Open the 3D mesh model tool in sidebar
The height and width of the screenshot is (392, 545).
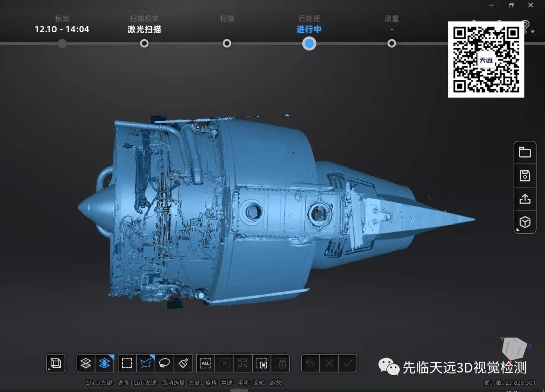pyautogui.click(x=525, y=222)
